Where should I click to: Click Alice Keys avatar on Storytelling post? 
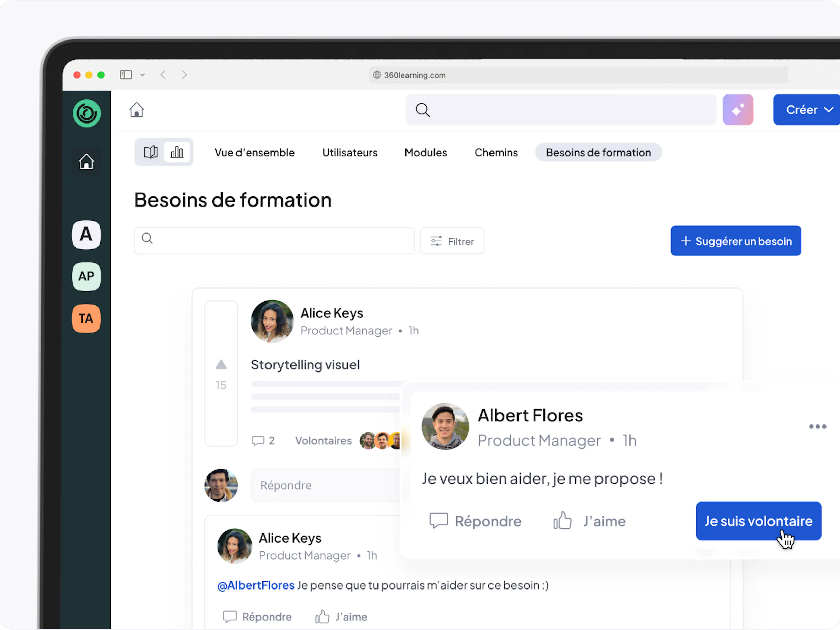[x=272, y=321]
